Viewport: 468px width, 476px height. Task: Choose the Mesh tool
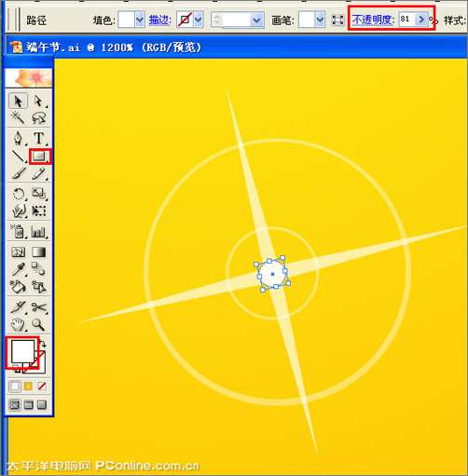pos(19,252)
